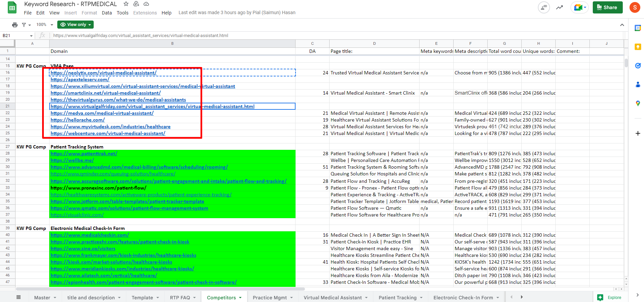644x302 pixels.
Task: Check the cloud save status icon
Action: (x=146, y=4)
